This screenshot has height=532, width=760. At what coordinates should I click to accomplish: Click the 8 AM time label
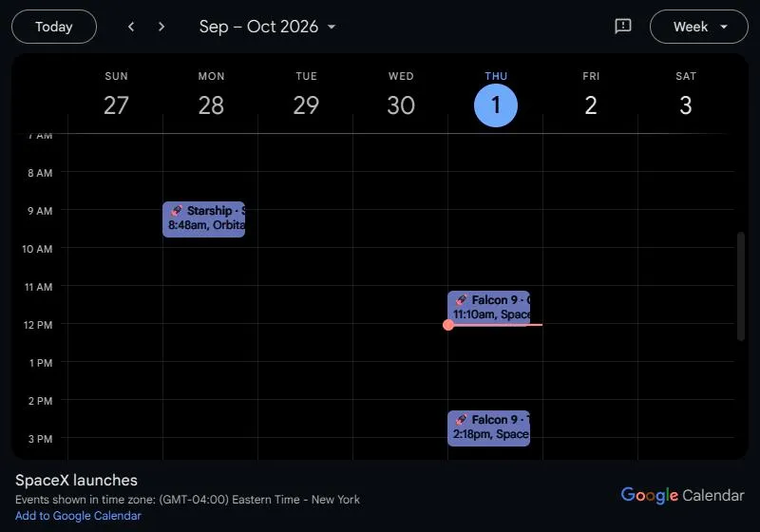[x=40, y=173]
